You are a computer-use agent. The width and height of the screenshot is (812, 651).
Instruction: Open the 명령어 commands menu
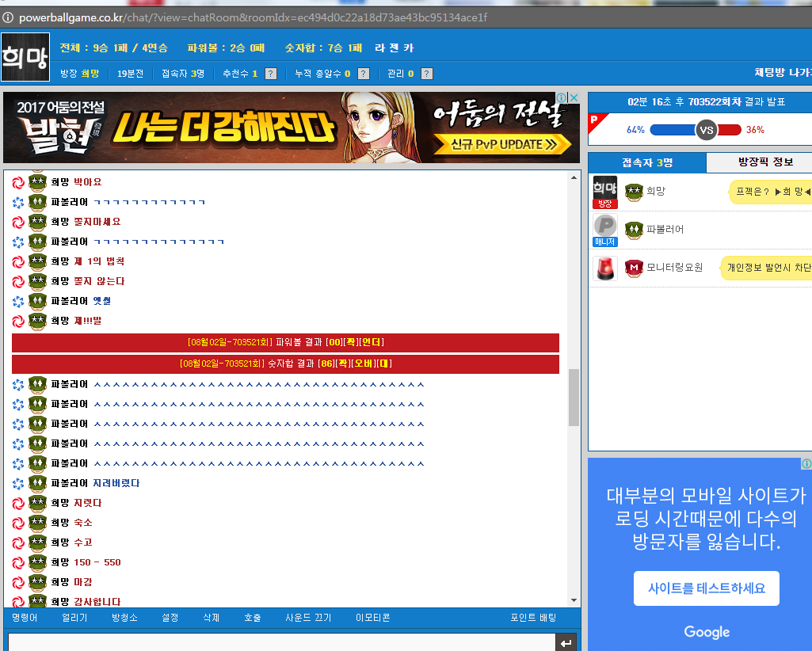coord(25,617)
